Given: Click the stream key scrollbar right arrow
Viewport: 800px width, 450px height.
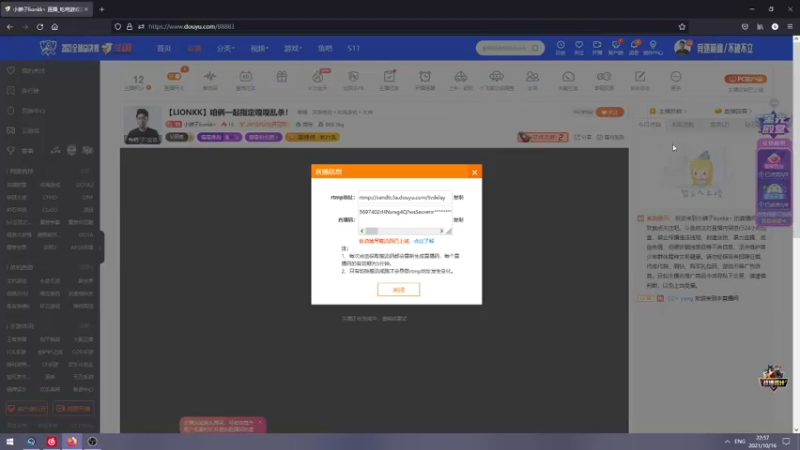Looking at the screenshot, I should click(441, 231).
